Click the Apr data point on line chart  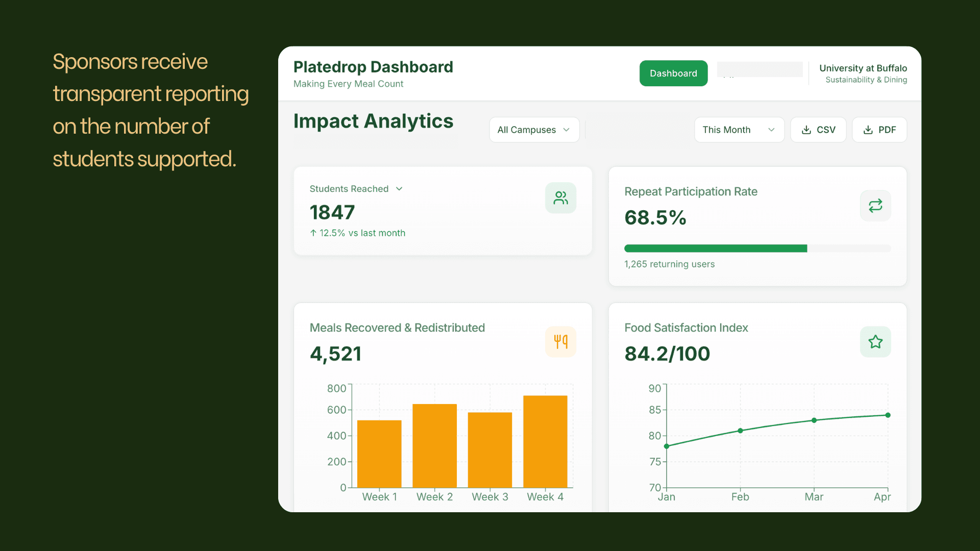click(888, 415)
